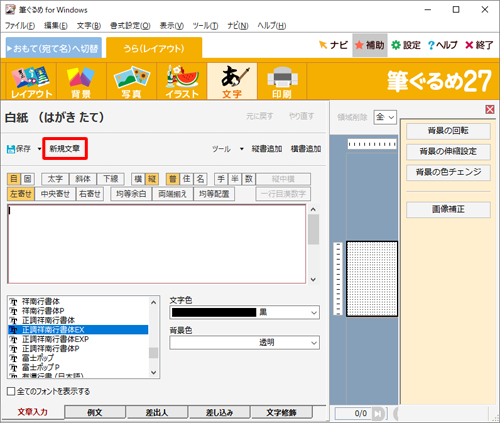The image size is (500, 423).
Task: Switch to the 差し込み tab
Action: tap(219, 412)
